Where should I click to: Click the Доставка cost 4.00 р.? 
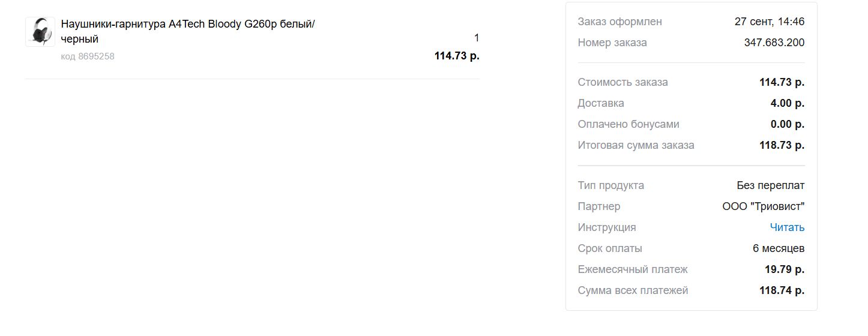pyautogui.click(x=788, y=103)
